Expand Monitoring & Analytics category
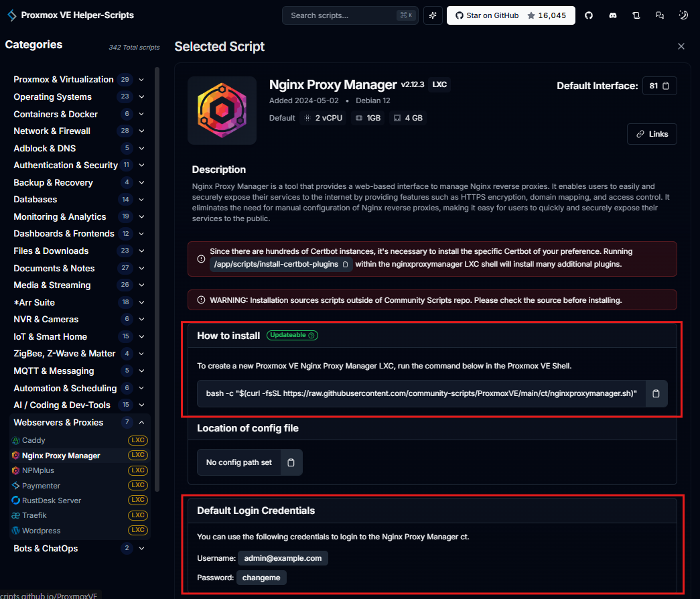Image resolution: width=700 pixels, height=599 pixels. [80, 216]
